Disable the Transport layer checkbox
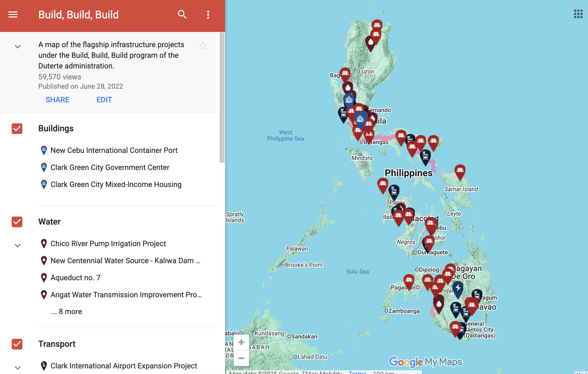The image size is (588, 374). (x=17, y=344)
